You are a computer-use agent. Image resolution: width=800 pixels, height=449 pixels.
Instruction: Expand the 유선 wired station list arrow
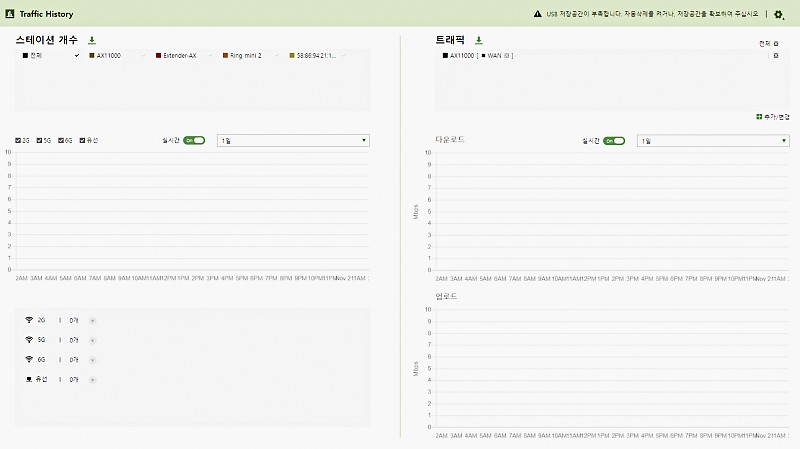pyautogui.click(x=92, y=380)
